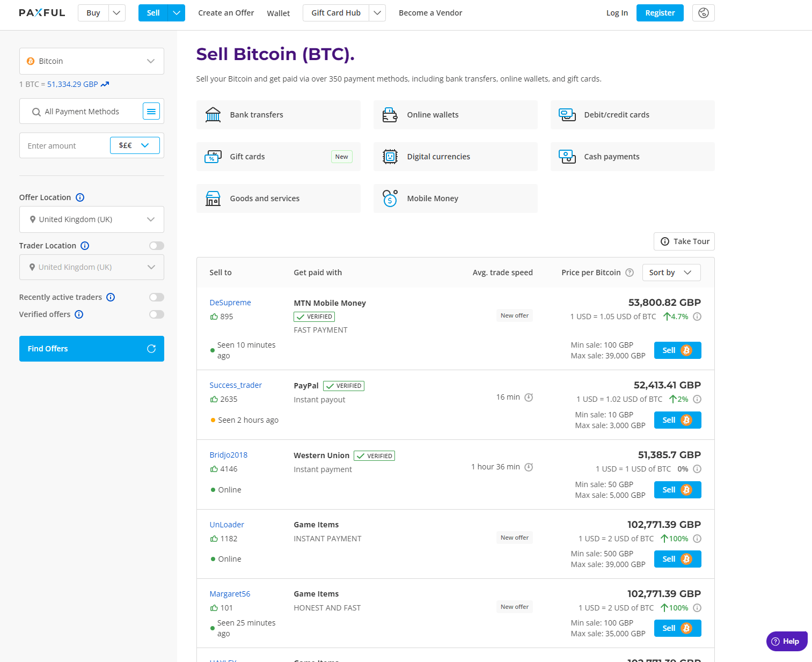Open the Paxful logo homepage link
The width and height of the screenshot is (812, 662).
coord(42,13)
